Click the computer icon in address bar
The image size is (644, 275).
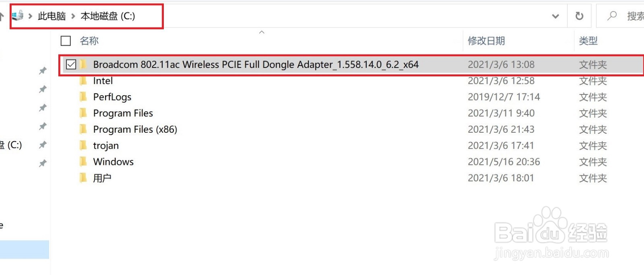coord(17,16)
